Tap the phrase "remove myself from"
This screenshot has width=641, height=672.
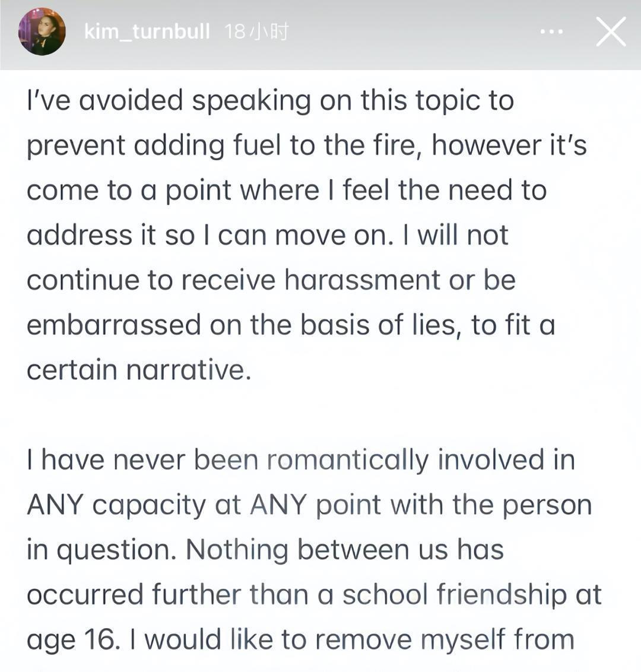click(x=445, y=640)
